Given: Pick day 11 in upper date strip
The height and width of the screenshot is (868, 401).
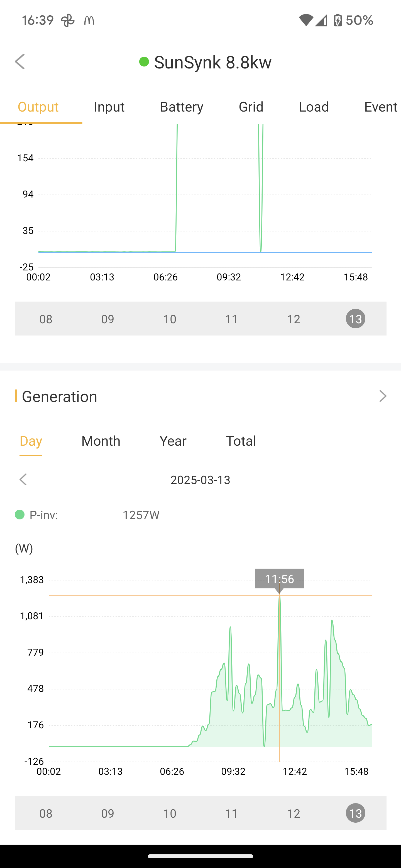Looking at the screenshot, I should tap(232, 319).
